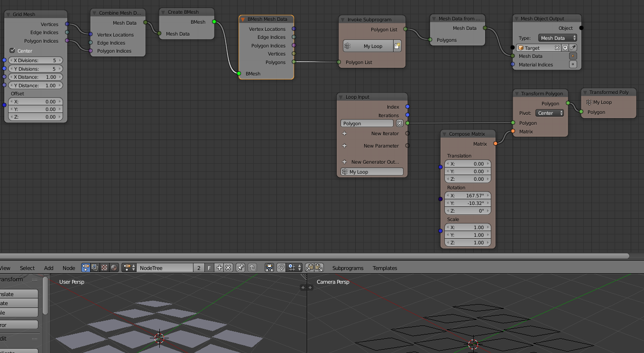Collapse the Combine Mesh Data node

tap(95, 13)
